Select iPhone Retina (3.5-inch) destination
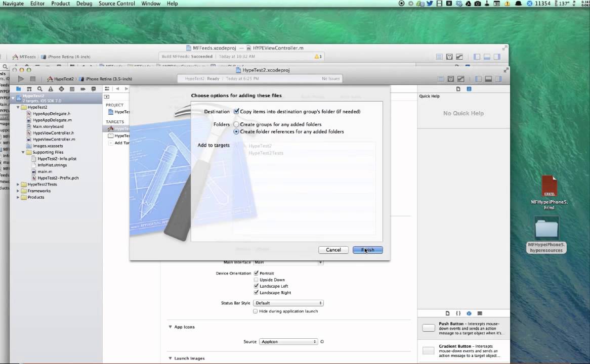The width and height of the screenshot is (590, 364). coord(106,79)
